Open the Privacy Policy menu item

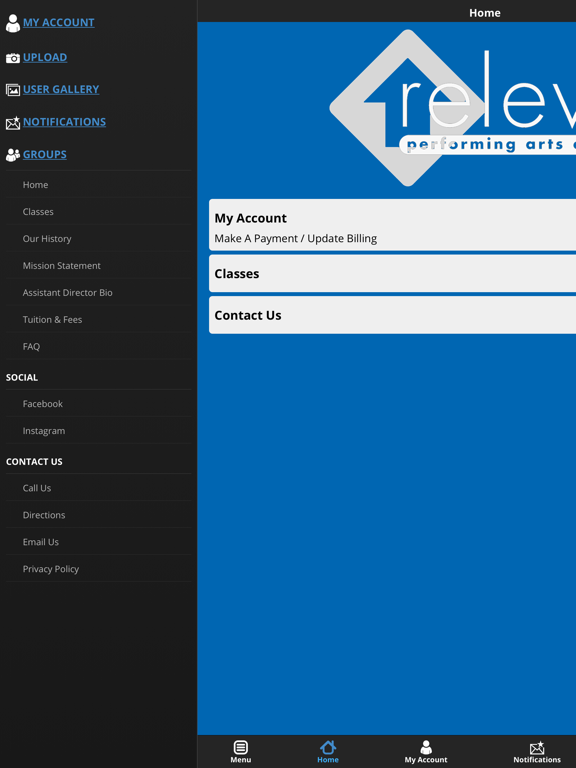[x=98, y=569]
